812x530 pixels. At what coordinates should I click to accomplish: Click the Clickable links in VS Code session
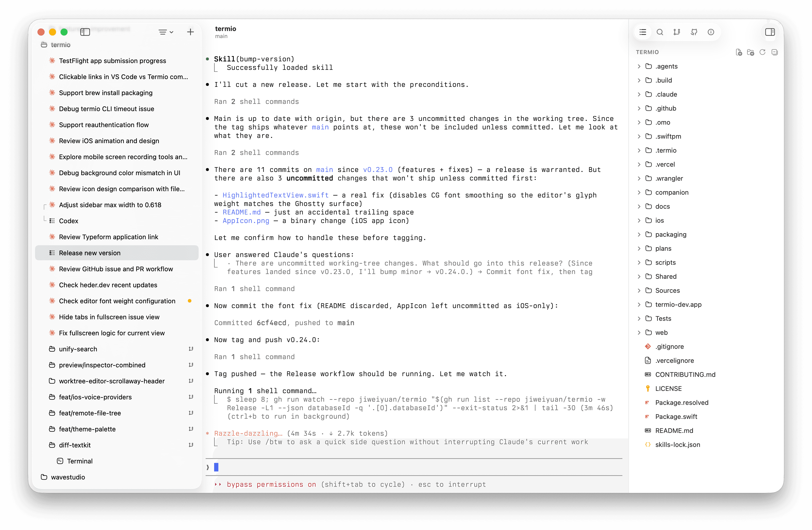pos(117,77)
